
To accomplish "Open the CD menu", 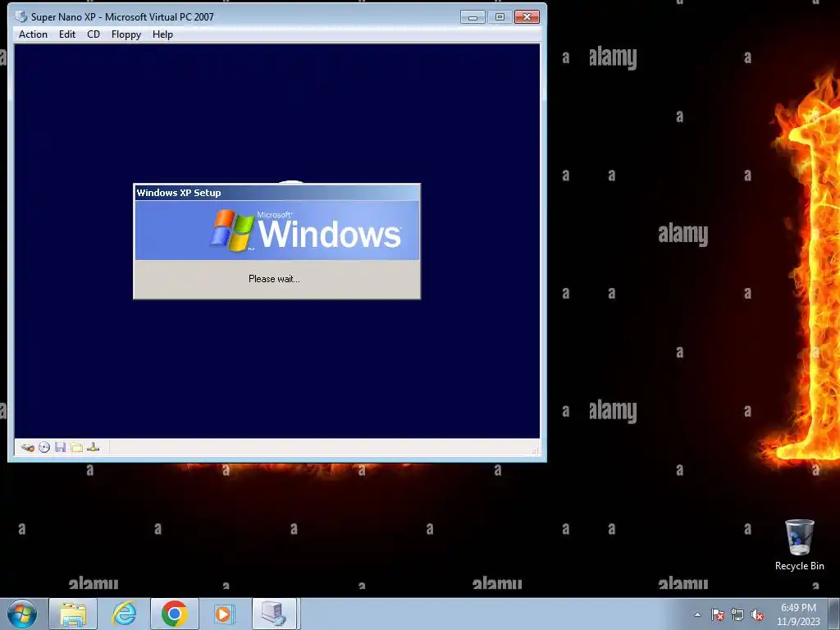I will [94, 34].
